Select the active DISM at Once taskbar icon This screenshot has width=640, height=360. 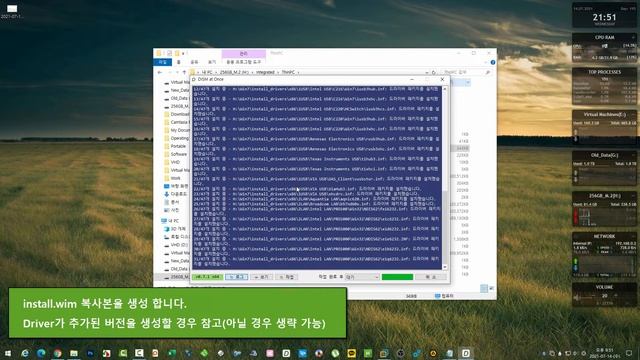(466, 353)
